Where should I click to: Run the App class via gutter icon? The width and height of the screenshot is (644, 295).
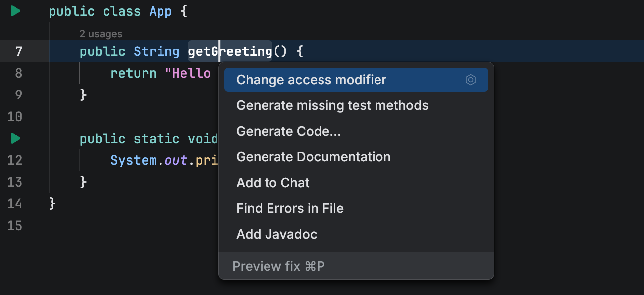tap(14, 10)
